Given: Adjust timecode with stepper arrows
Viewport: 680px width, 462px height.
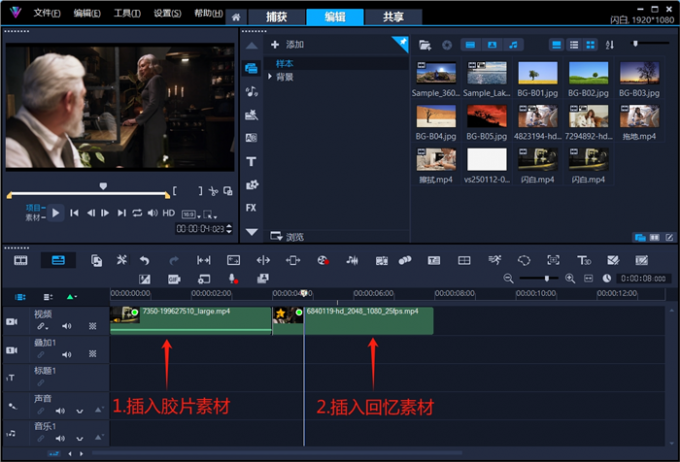Looking at the screenshot, I should coord(229,229).
